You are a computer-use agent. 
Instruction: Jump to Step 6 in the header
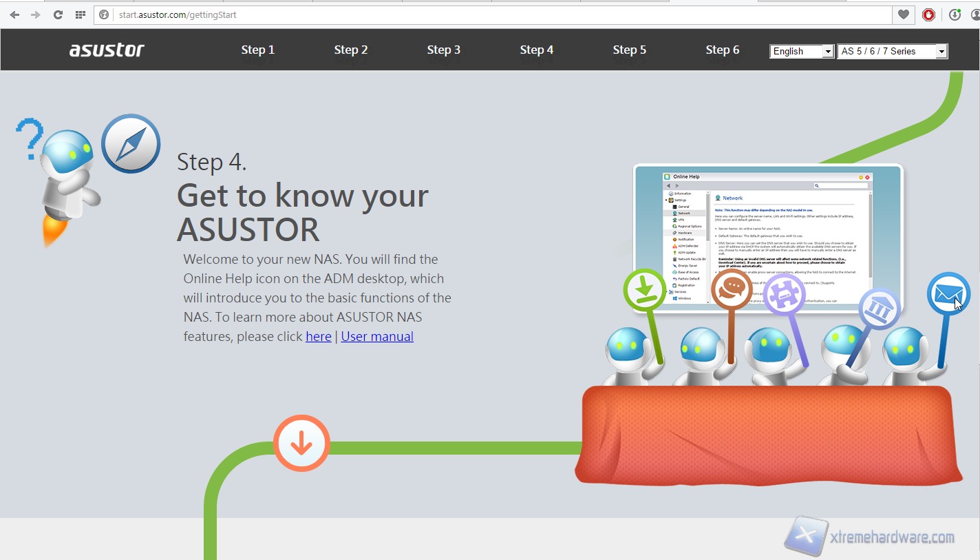tap(722, 50)
